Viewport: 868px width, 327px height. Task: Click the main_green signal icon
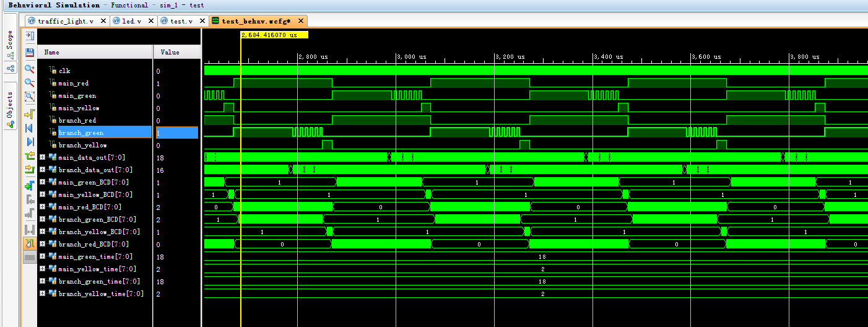(53, 95)
